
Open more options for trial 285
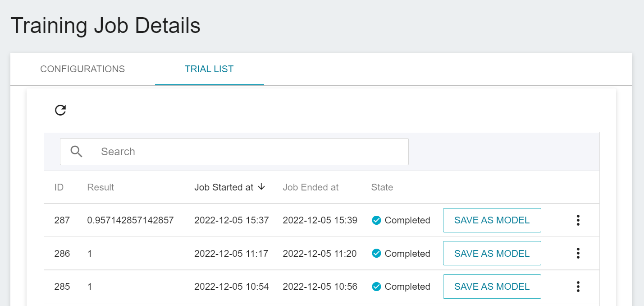(578, 287)
